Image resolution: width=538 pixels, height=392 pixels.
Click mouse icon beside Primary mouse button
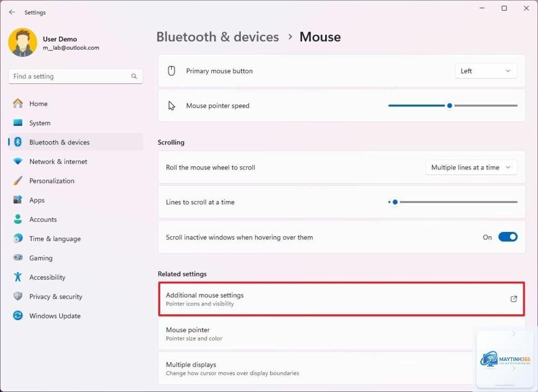(172, 71)
